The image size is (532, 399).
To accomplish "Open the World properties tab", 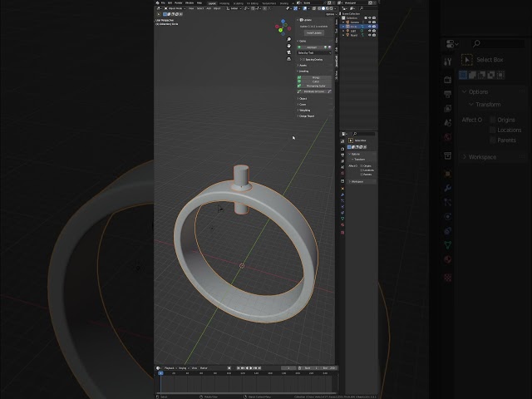I will [x=342, y=173].
